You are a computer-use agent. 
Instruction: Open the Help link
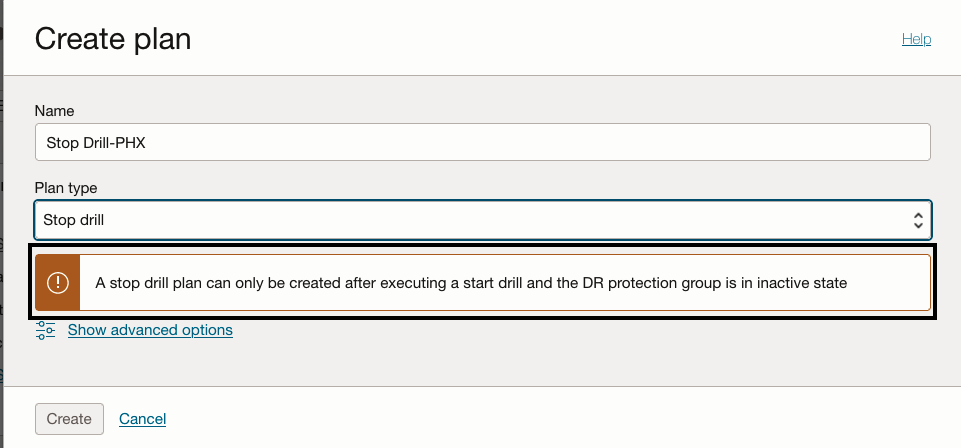click(916, 39)
